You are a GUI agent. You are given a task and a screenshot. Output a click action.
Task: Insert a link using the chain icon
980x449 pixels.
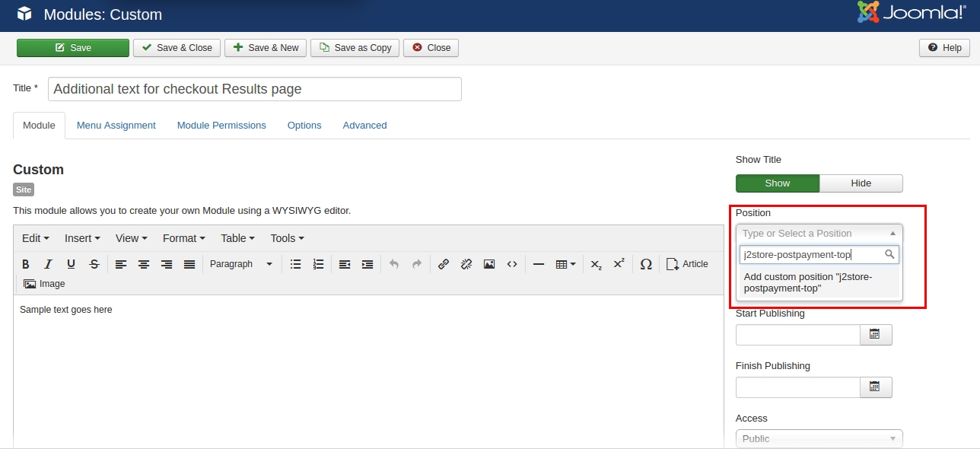(x=444, y=264)
